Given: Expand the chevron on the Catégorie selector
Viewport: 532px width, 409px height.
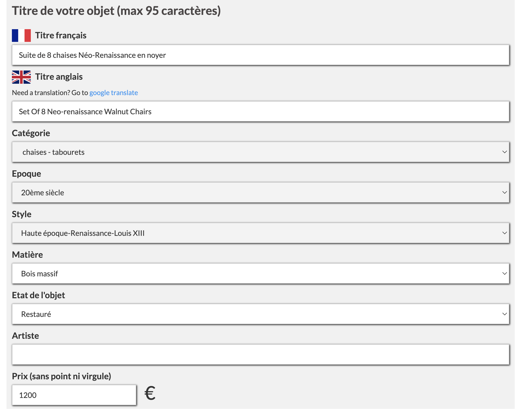Looking at the screenshot, I should click(504, 152).
